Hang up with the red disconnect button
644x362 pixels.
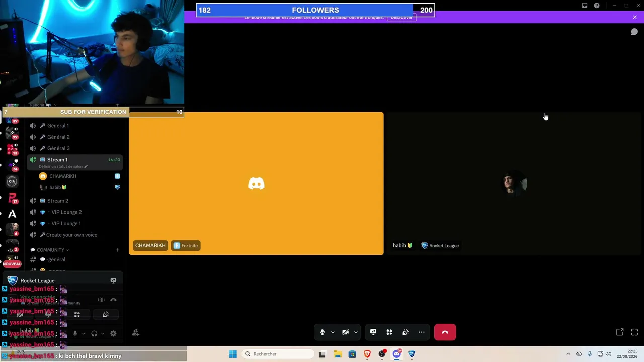coord(445,332)
